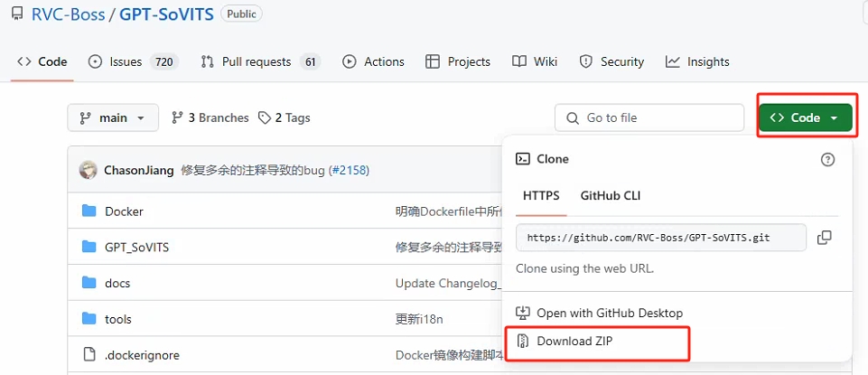Open the Wiki tab
Viewport: 868px width, 375px height.
tap(535, 61)
